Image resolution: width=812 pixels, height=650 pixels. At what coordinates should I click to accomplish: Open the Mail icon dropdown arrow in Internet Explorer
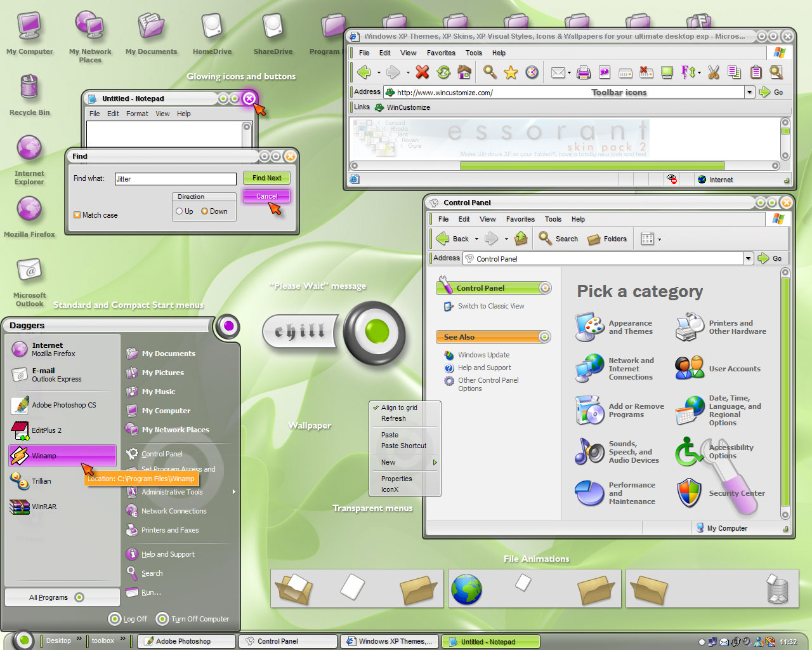pos(569,73)
